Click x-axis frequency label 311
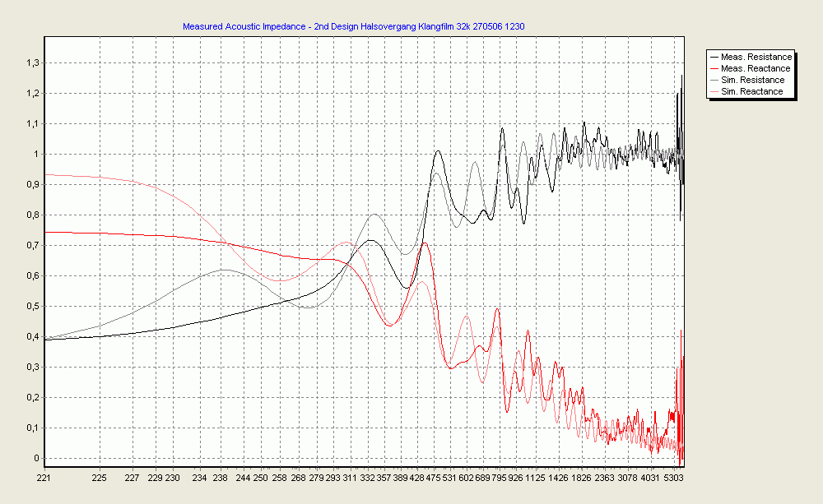823x504 pixels. 350,478
